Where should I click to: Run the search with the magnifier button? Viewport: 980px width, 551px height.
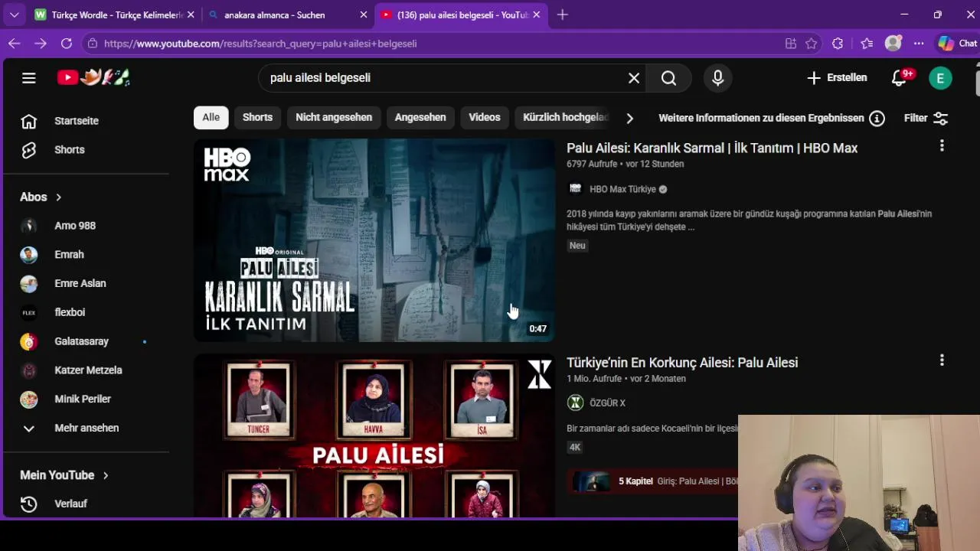coord(668,78)
